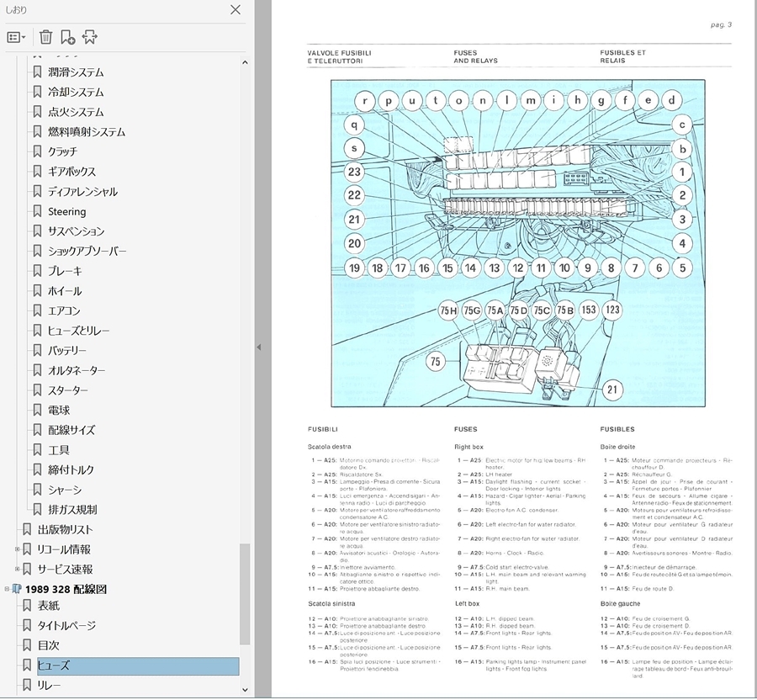Open the ディファレンシャル bookmark
The image size is (757, 700).
(x=82, y=192)
